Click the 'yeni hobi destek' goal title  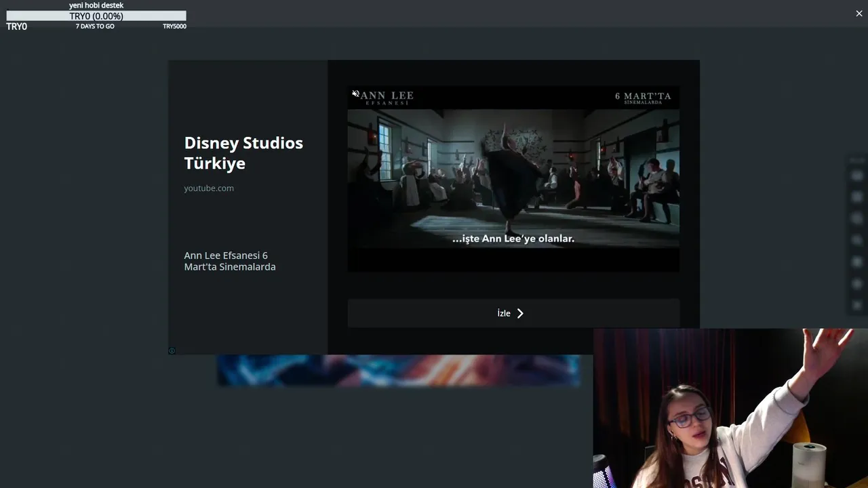click(x=96, y=5)
